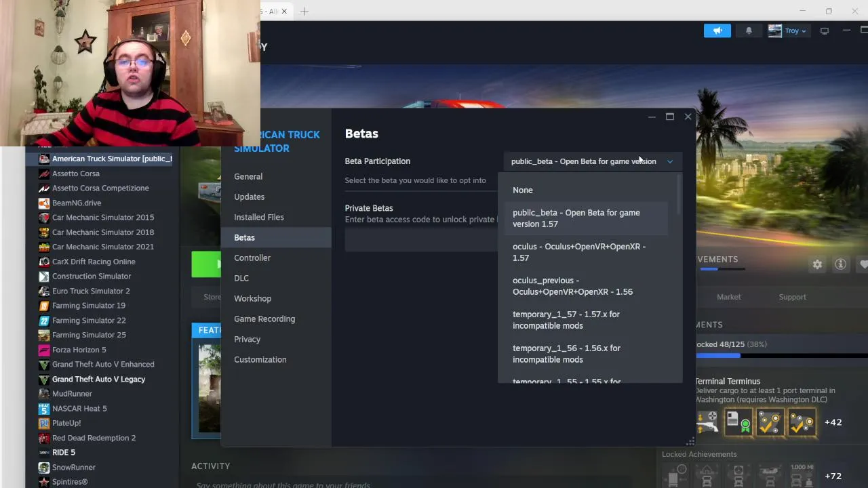Click the beta list scrollbar
The height and width of the screenshot is (488, 868).
679,193
